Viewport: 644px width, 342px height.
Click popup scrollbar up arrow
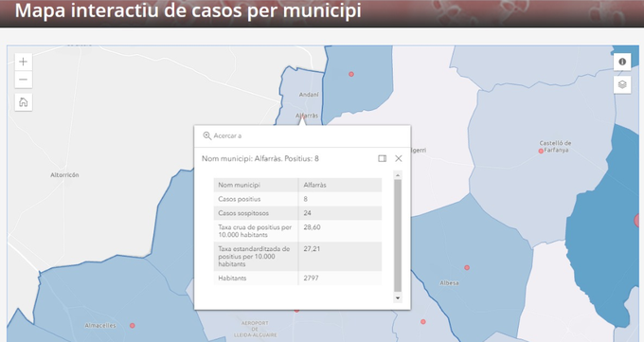[x=397, y=175]
